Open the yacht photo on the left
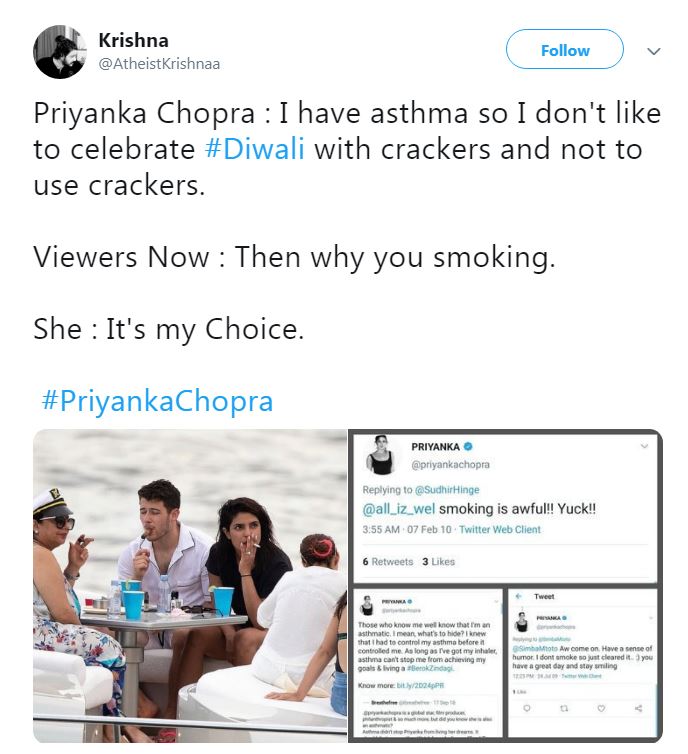 189,587
